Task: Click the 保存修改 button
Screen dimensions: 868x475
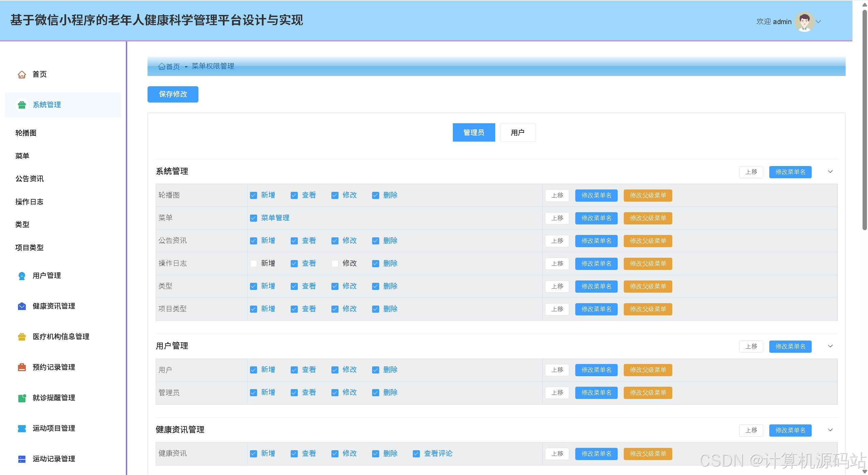Action: point(173,94)
